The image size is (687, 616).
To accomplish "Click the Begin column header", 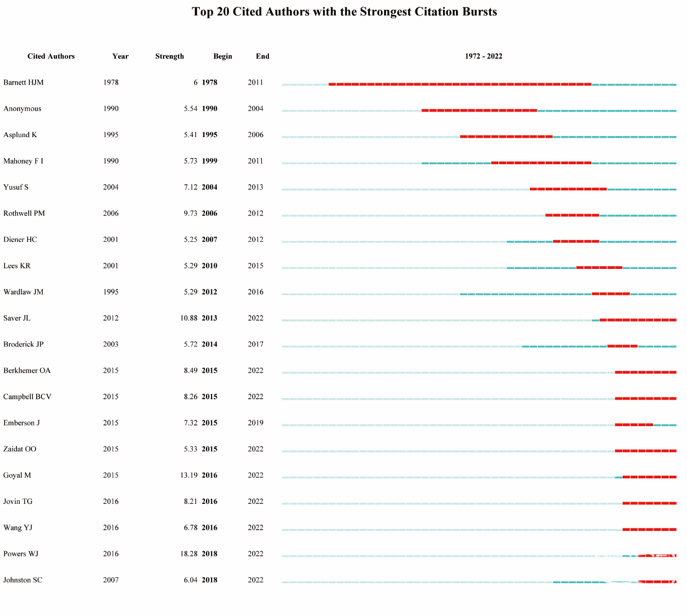I will (223, 56).
